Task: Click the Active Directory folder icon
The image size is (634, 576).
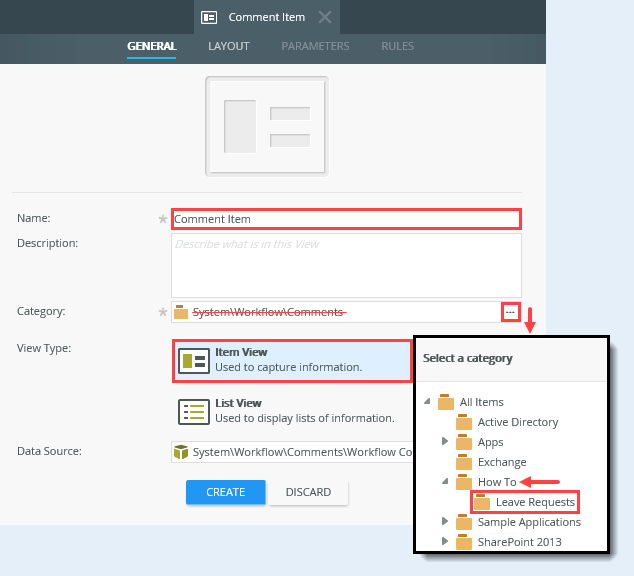Action: 464,422
